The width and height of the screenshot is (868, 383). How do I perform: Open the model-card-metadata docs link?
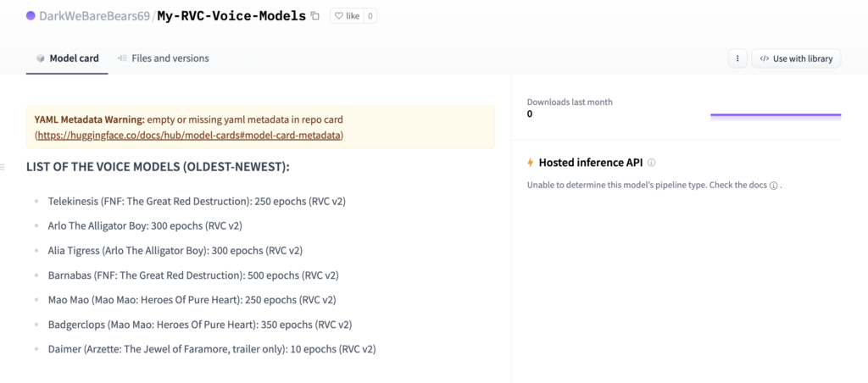(189, 135)
